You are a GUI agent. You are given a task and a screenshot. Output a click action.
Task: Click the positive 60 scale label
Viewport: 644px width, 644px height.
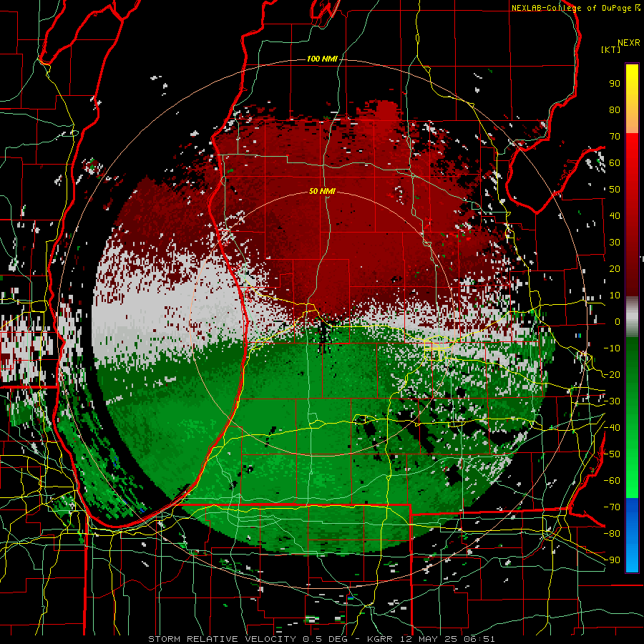pos(615,163)
